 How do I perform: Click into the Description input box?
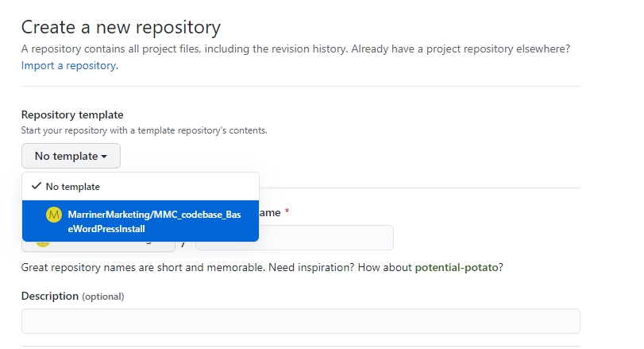pos(300,321)
